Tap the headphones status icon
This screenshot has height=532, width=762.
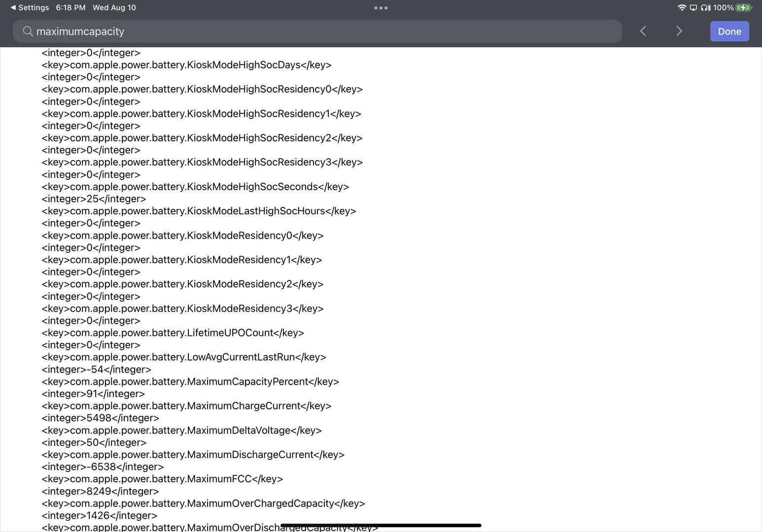705,8
